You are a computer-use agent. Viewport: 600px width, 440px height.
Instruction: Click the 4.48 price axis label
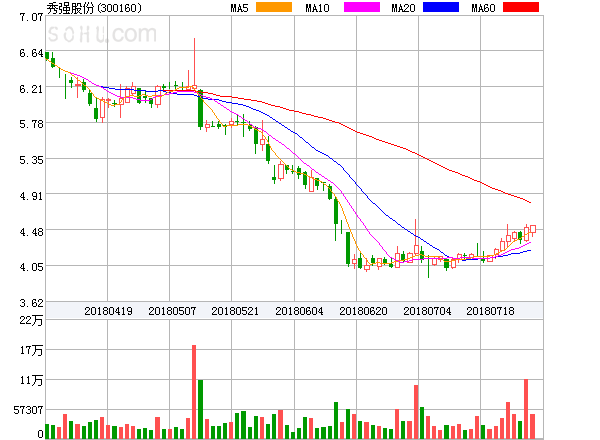(31, 232)
